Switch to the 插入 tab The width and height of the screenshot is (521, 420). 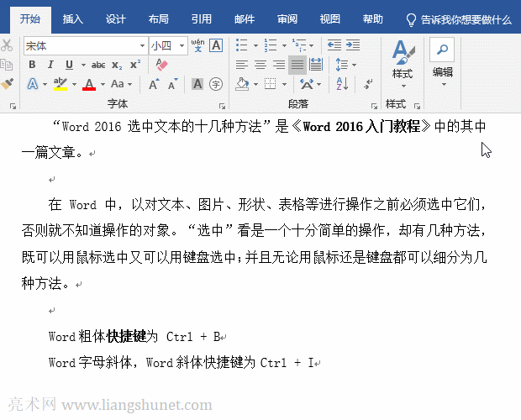73,19
